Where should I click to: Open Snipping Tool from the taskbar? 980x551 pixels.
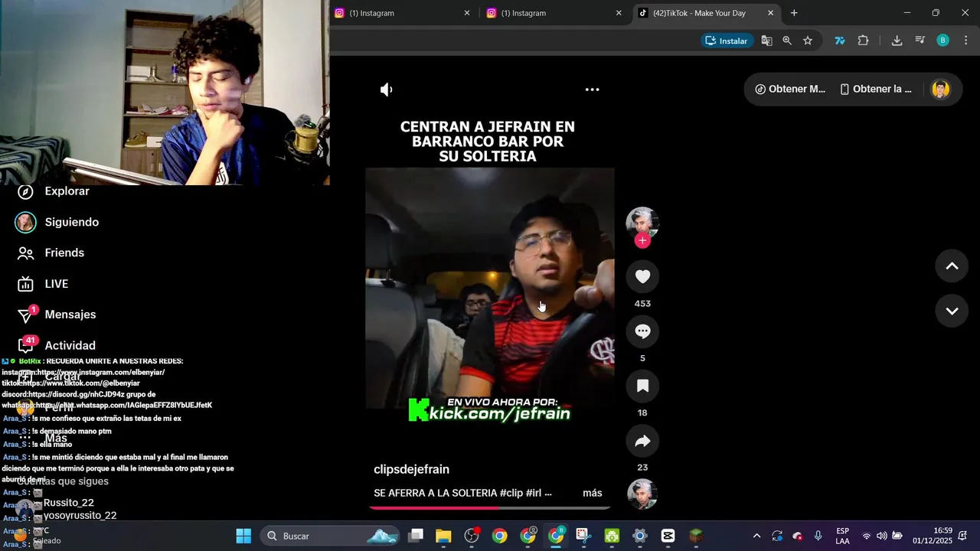(x=583, y=536)
